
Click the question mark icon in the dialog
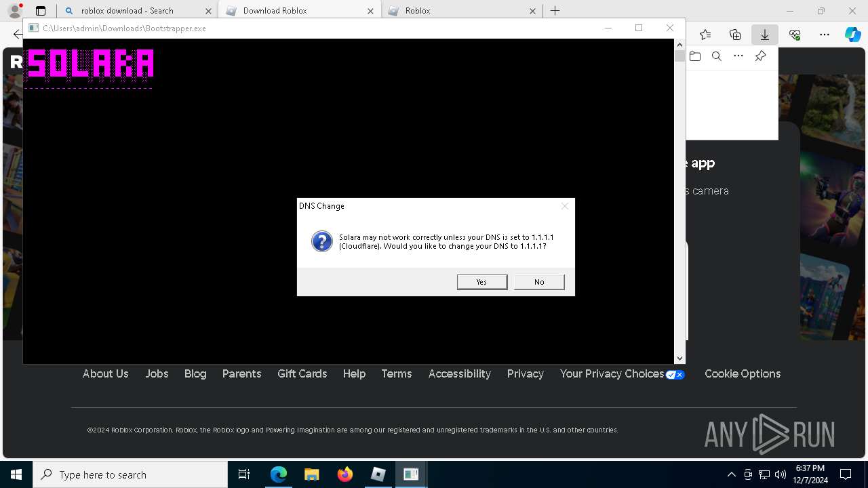coord(322,241)
